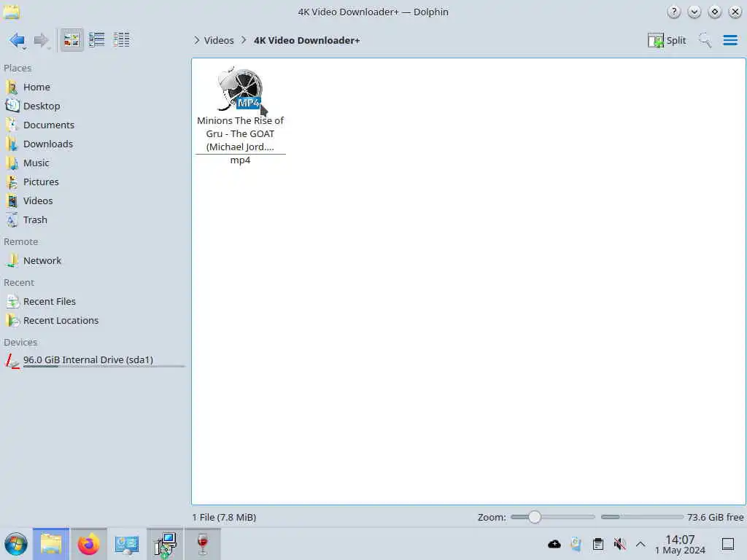Expand the chevron before 4K Video Downloader+
Viewport: 747px width, 560px height.
click(x=244, y=41)
